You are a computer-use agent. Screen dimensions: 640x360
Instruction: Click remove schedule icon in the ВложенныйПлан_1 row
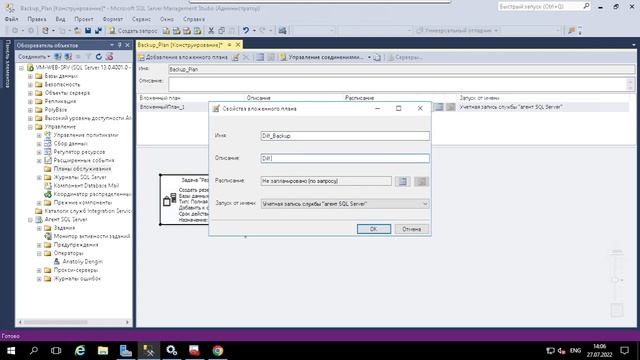[x=451, y=107]
